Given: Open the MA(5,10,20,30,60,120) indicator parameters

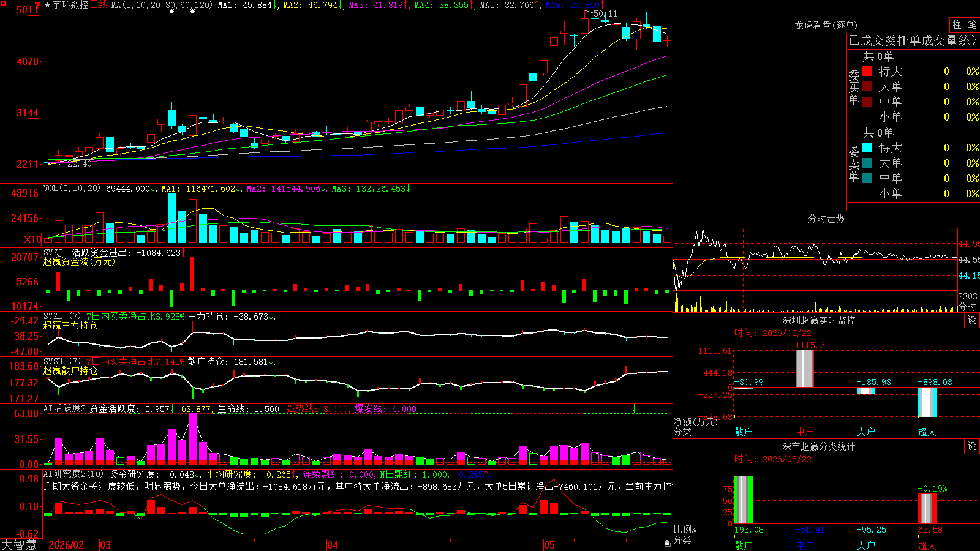Looking at the screenshot, I should click(x=162, y=5).
